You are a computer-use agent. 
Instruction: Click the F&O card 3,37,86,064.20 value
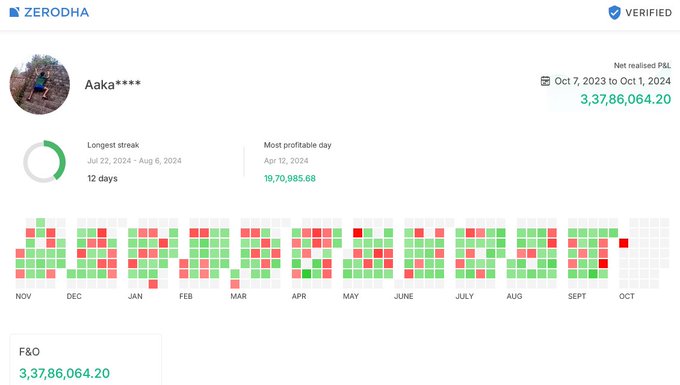click(x=65, y=373)
